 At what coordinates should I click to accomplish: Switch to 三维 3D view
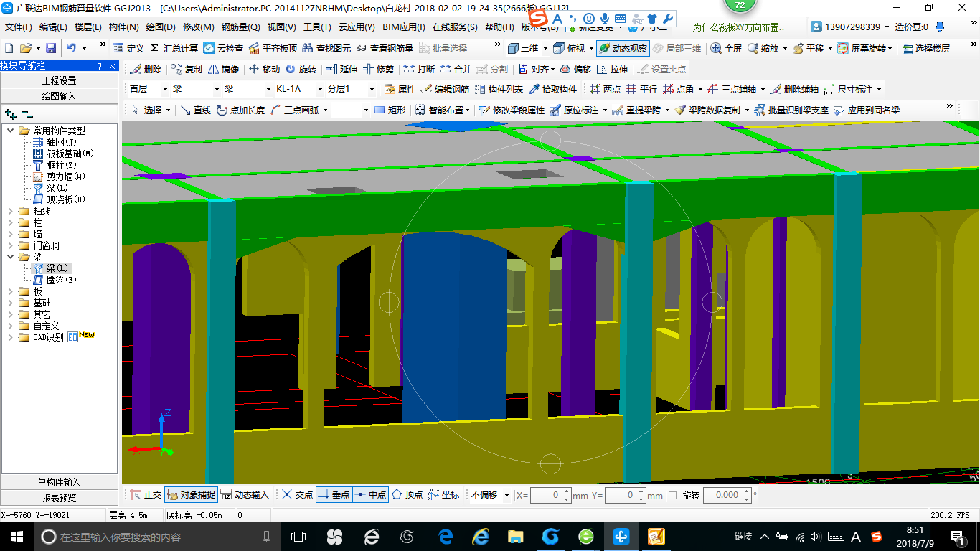click(x=523, y=48)
